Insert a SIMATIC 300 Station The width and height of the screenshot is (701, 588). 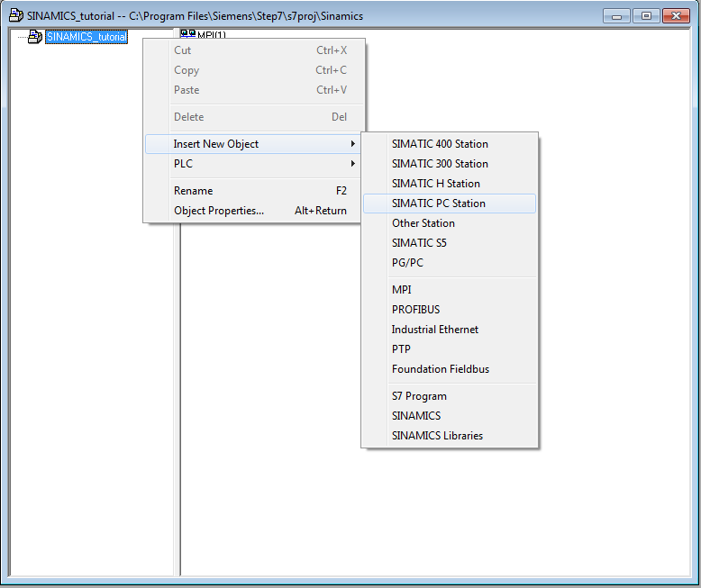(x=450, y=164)
